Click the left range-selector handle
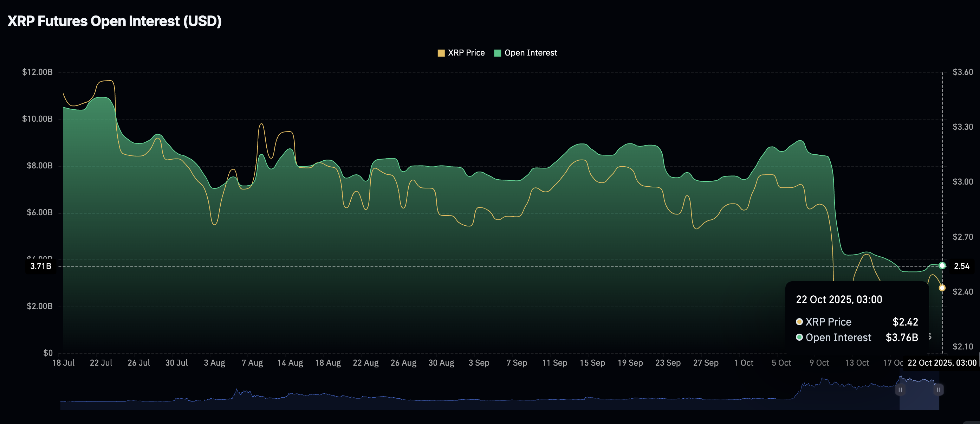 click(x=900, y=390)
